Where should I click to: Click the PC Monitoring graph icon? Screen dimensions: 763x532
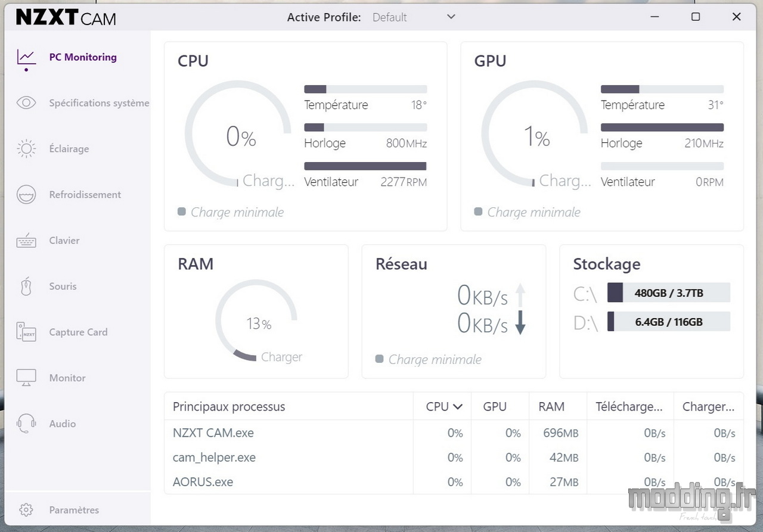[26, 57]
